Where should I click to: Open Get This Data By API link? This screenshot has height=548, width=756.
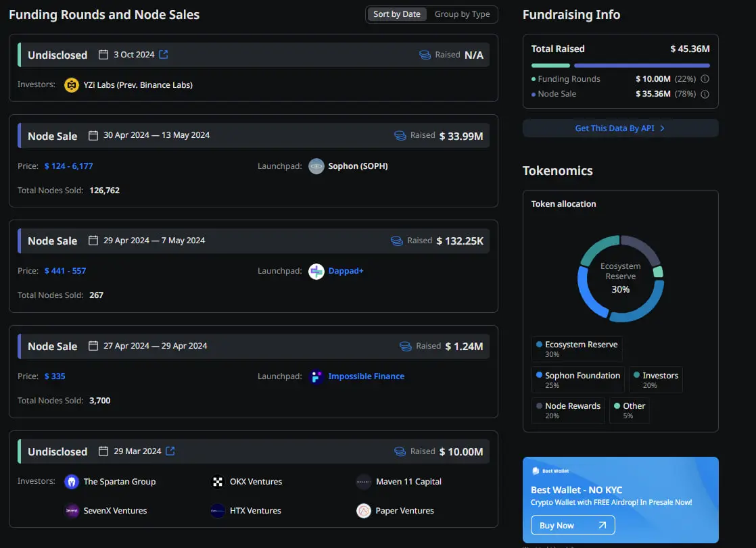click(621, 128)
